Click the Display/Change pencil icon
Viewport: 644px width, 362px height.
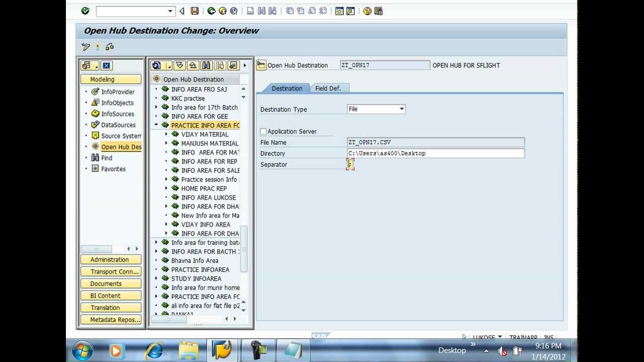click(86, 47)
